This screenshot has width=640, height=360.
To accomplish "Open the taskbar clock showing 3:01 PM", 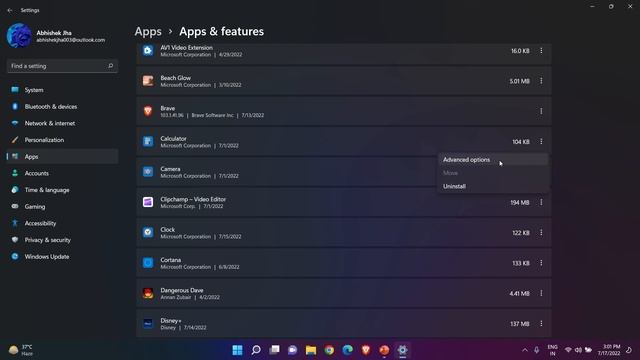I will click(x=609, y=350).
